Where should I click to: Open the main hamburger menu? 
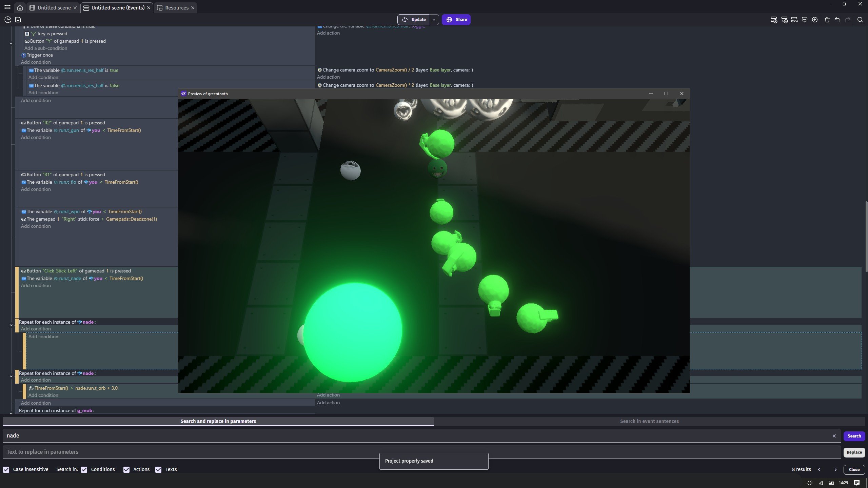[x=7, y=7]
